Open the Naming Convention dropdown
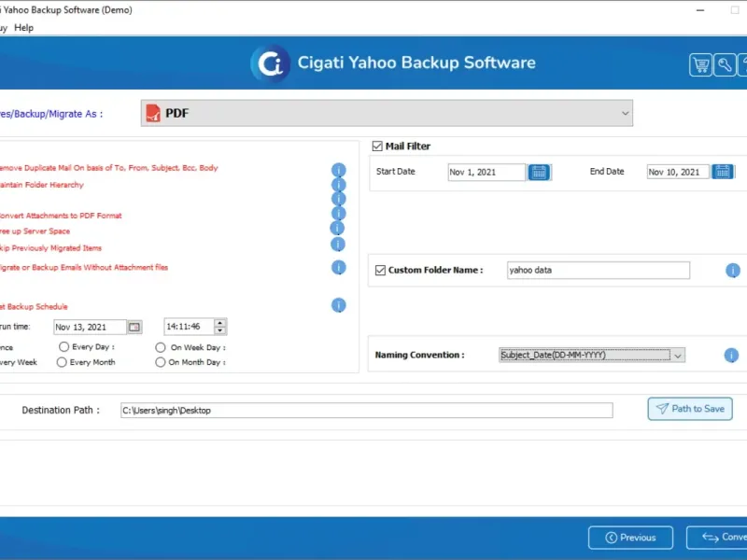This screenshot has width=747, height=560. point(678,356)
